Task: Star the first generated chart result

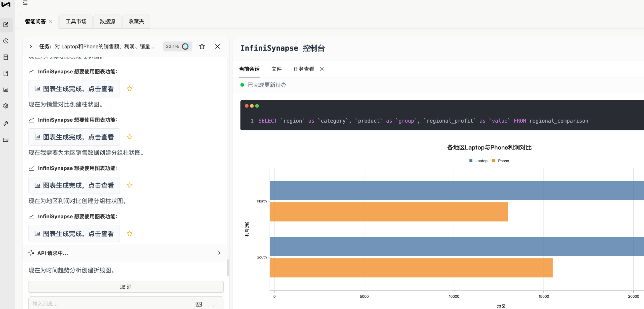Action: (x=130, y=89)
